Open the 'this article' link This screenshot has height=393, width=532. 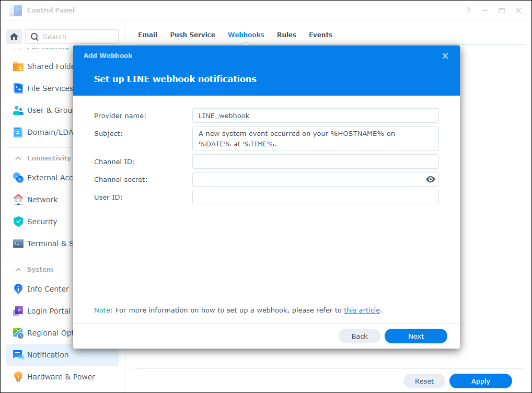tap(362, 310)
